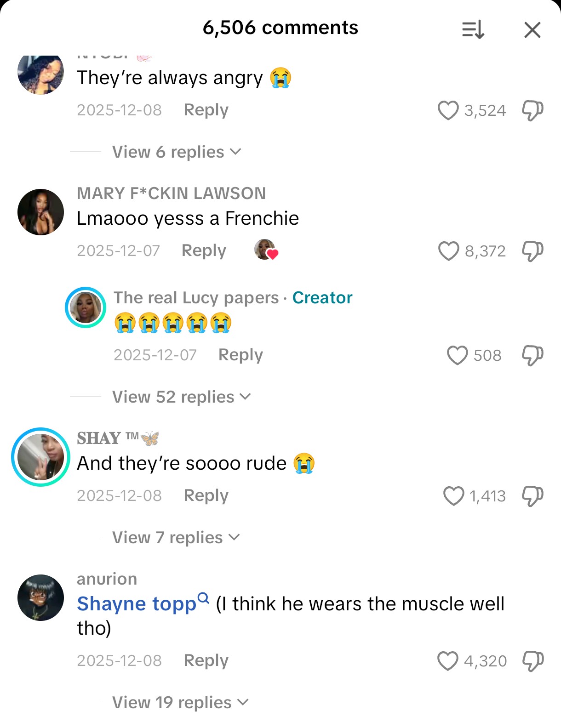Dislike SHAY's "soooo rude" comment
This screenshot has width=561, height=728.
pos(532,496)
